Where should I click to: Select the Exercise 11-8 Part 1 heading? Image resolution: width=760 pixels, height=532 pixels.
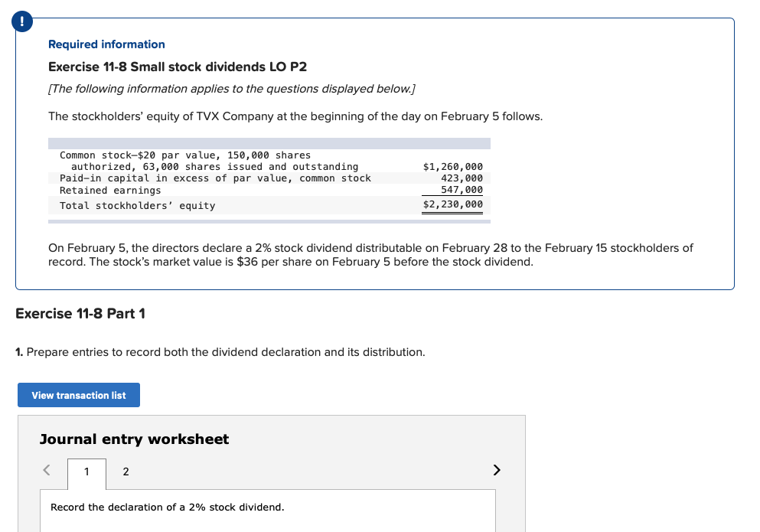tap(81, 314)
